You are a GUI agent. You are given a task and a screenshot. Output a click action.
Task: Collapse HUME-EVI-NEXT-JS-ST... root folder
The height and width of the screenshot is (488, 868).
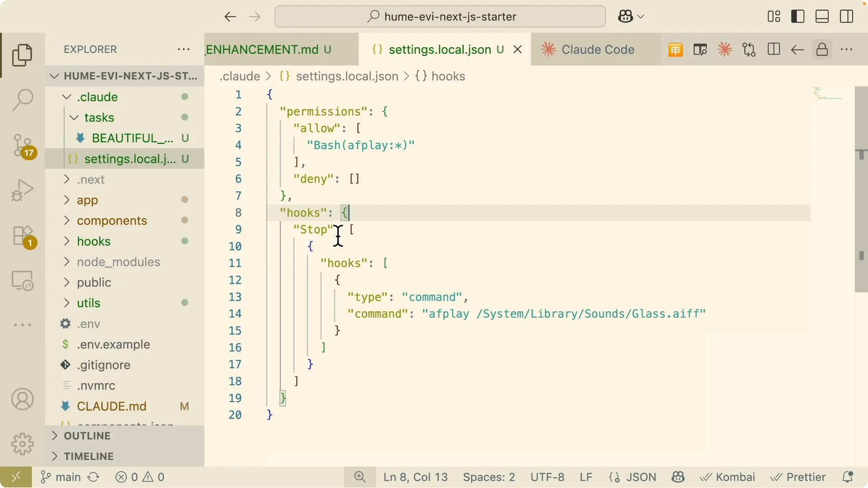[125, 76]
